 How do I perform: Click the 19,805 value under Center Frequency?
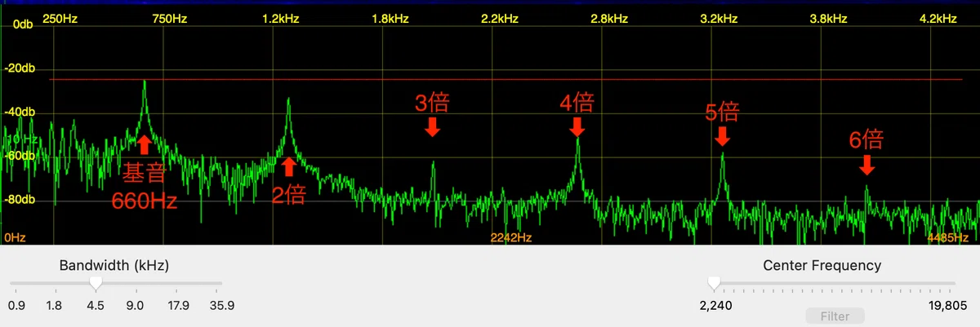coord(948,306)
